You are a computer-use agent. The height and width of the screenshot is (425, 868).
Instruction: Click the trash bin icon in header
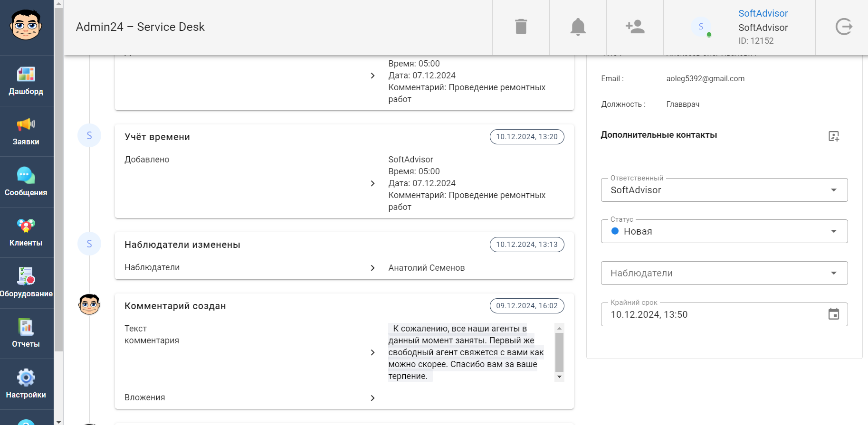tap(521, 27)
